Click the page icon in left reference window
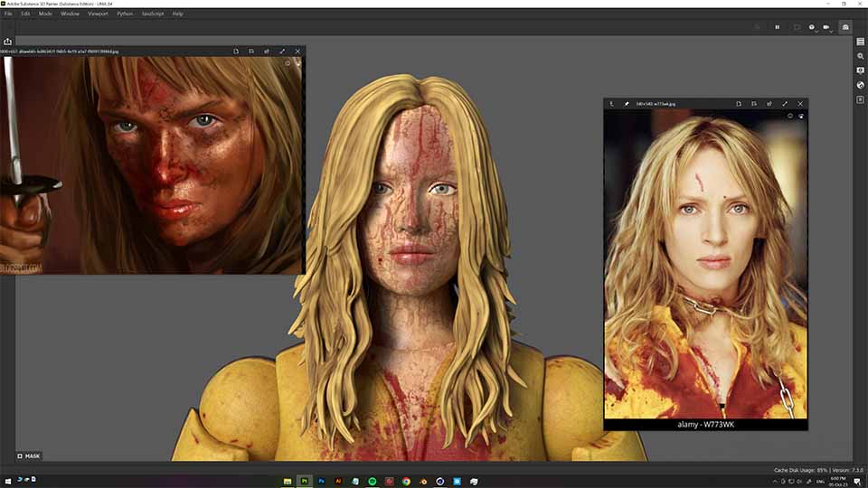868x488 pixels. [x=236, y=52]
